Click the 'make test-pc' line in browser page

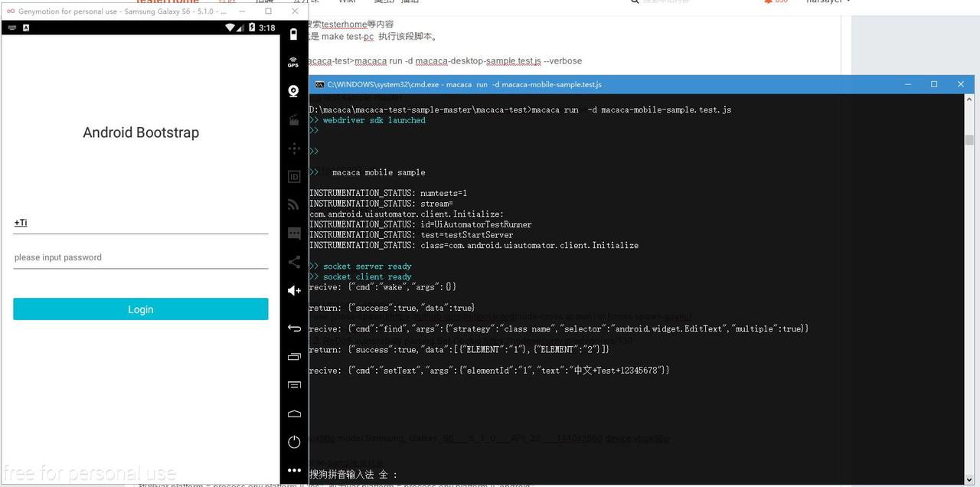pos(374,36)
